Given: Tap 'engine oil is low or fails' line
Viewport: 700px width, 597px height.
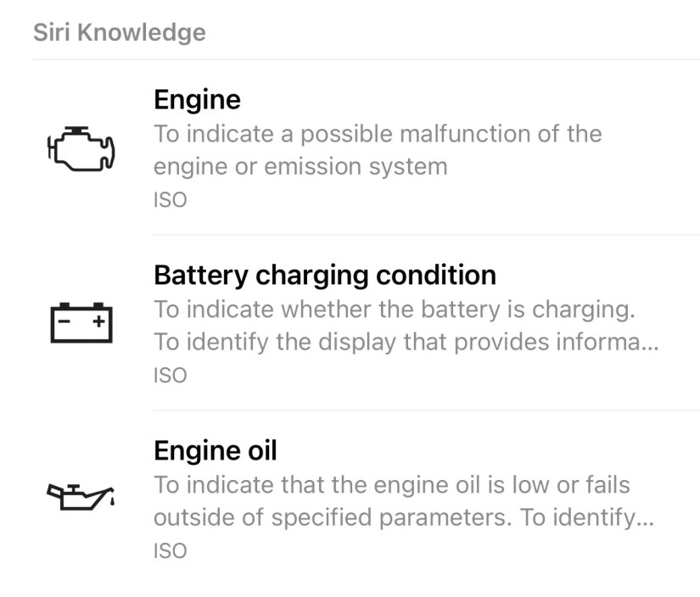Looking at the screenshot, I should (x=391, y=485).
